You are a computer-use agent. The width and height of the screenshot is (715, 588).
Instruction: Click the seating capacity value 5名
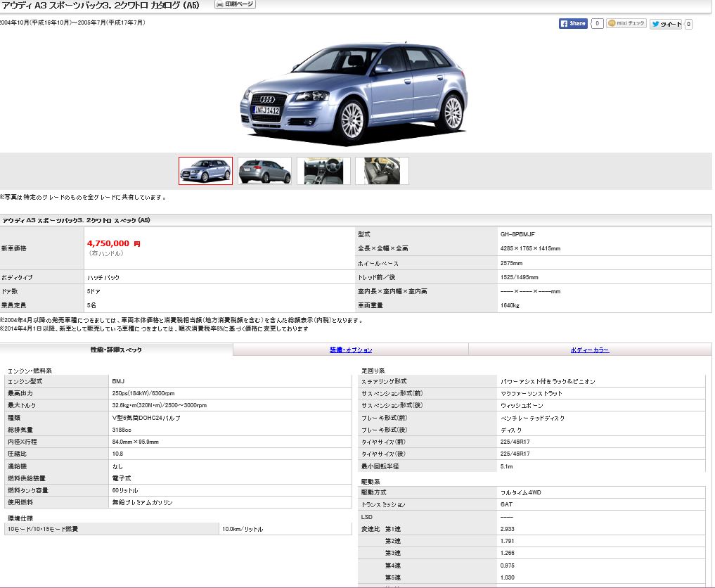click(x=91, y=305)
